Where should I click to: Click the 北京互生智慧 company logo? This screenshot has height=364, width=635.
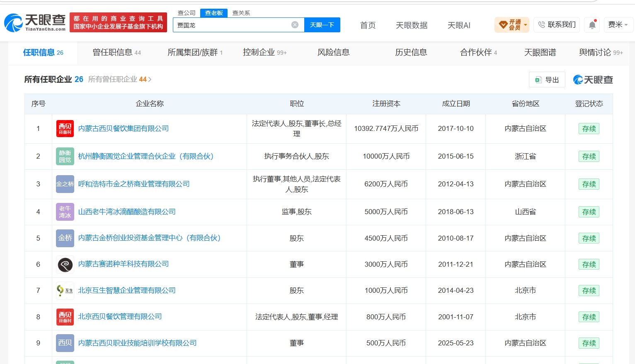coord(65,290)
